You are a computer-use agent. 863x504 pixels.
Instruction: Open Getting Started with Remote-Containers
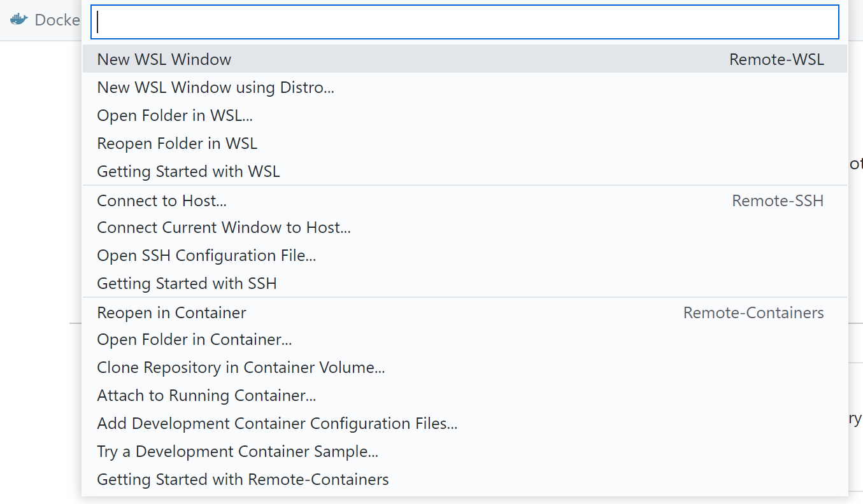tap(465, 479)
